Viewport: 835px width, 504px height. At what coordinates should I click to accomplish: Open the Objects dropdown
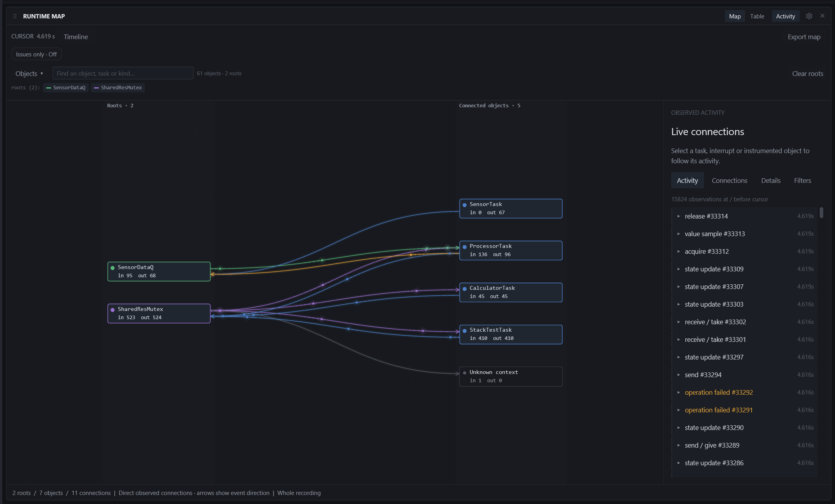point(29,73)
